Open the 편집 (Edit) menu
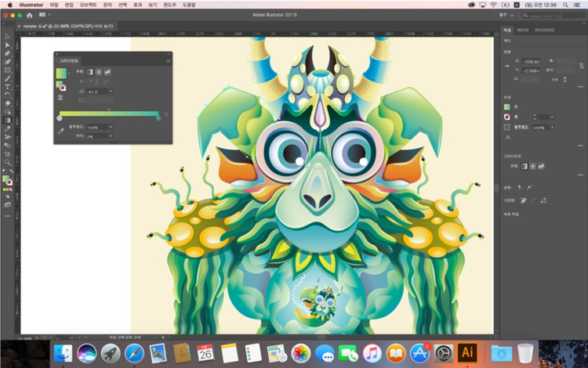This screenshot has width=588, height=368. 69,5
